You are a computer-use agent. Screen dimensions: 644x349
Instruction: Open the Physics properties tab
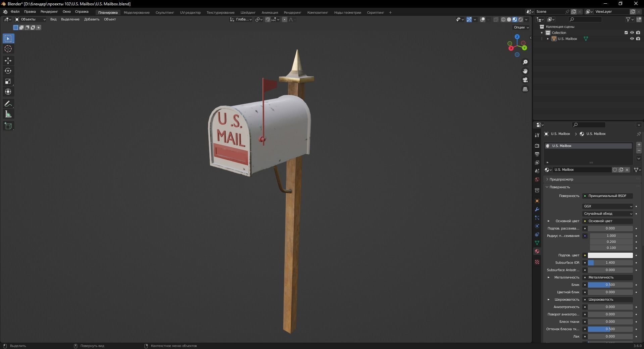coord(537,226)
